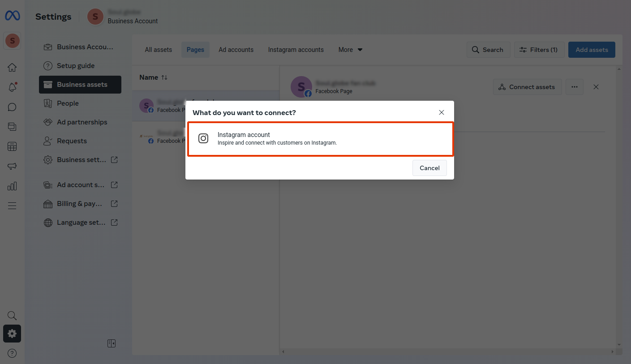The image size is (631, 364).
Task: Open the ads megaphone icon
Action: click(x=12, y=166)
